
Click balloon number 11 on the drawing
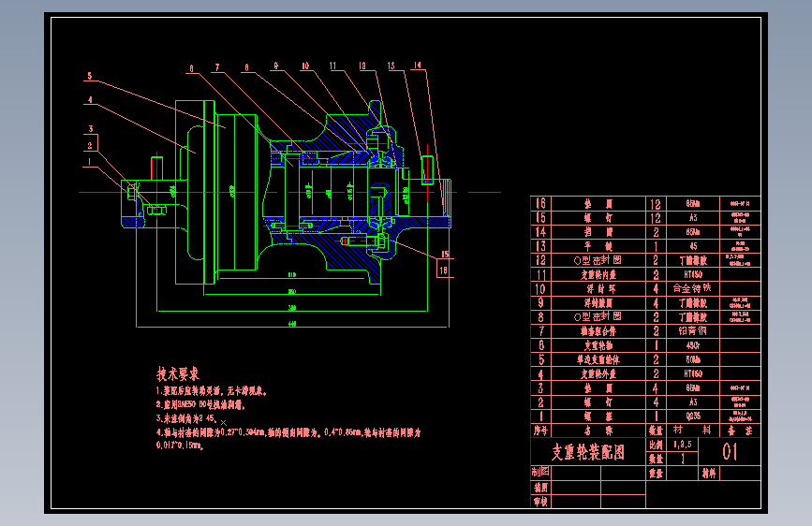[x=333, y=66]
